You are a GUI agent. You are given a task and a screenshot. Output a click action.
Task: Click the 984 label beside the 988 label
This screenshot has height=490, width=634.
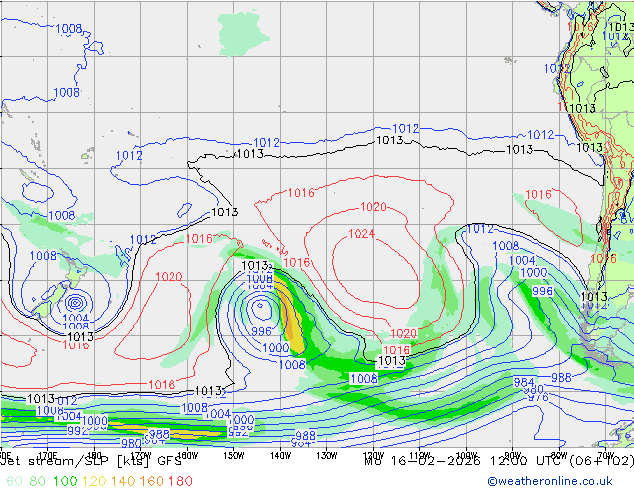(524, 382)
